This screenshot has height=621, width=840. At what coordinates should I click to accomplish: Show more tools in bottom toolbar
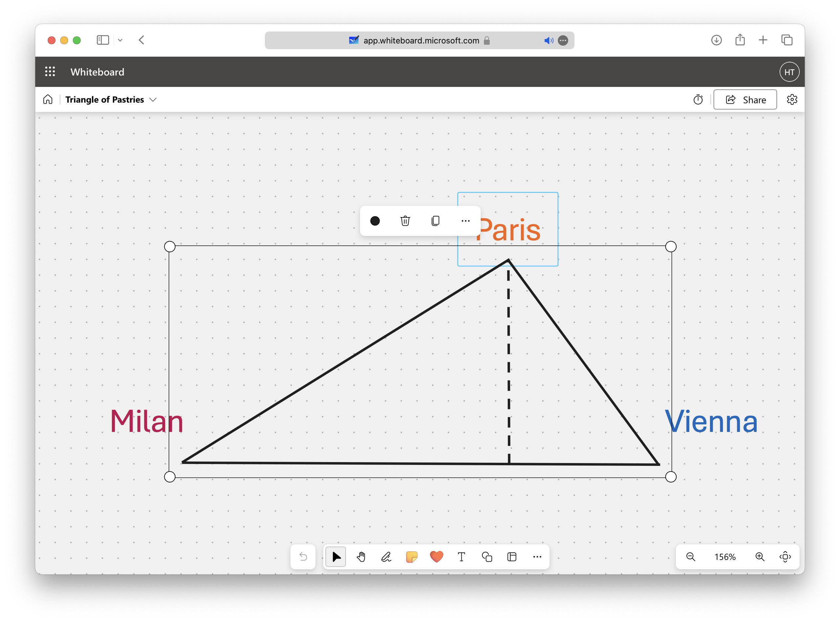[x=537, y=557]
